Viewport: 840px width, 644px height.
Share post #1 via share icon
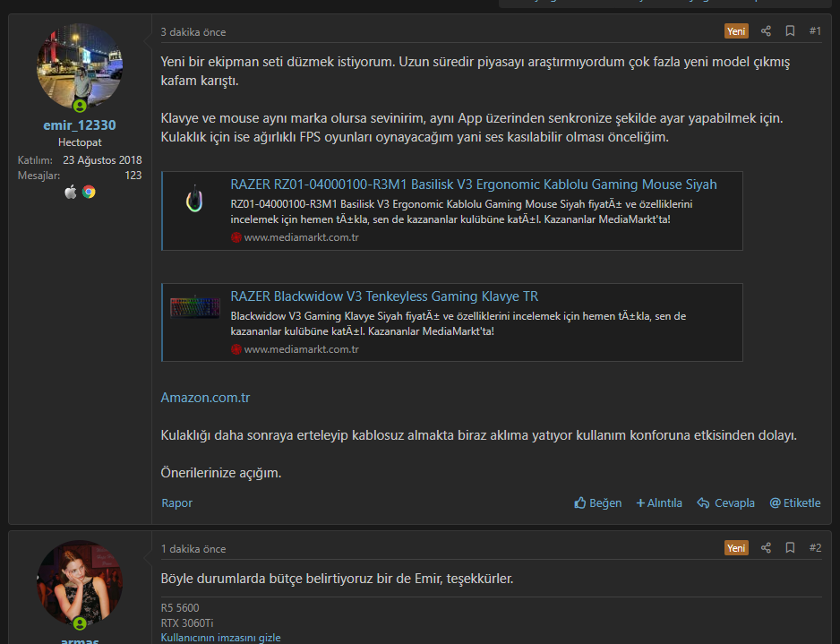pyautogui.click(x=766, y=31)
